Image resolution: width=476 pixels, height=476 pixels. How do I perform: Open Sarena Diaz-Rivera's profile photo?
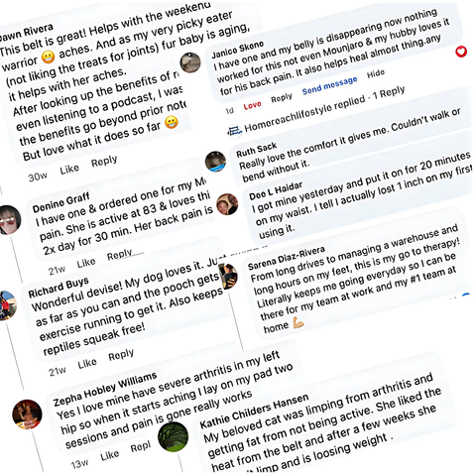(x=229, y=277)
